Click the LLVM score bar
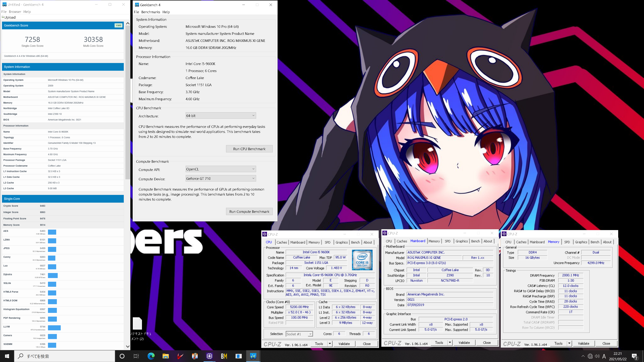 pos(54,328)
